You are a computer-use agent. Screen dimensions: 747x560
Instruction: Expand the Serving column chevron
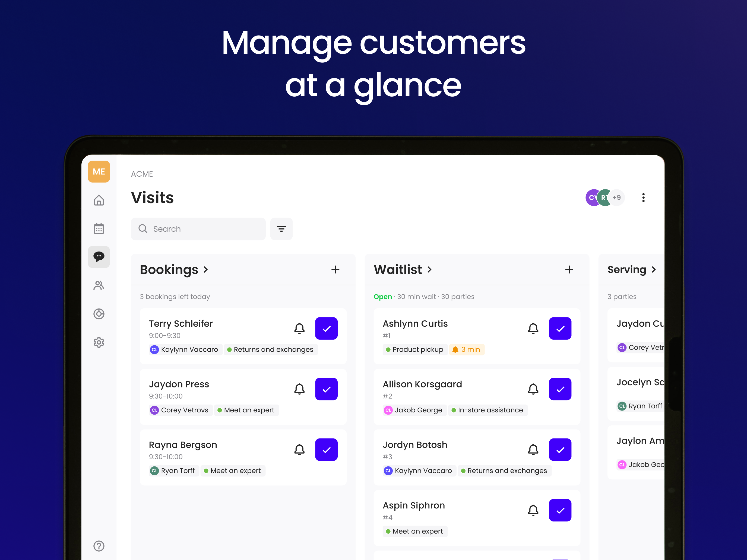click(x=653, y=270)
